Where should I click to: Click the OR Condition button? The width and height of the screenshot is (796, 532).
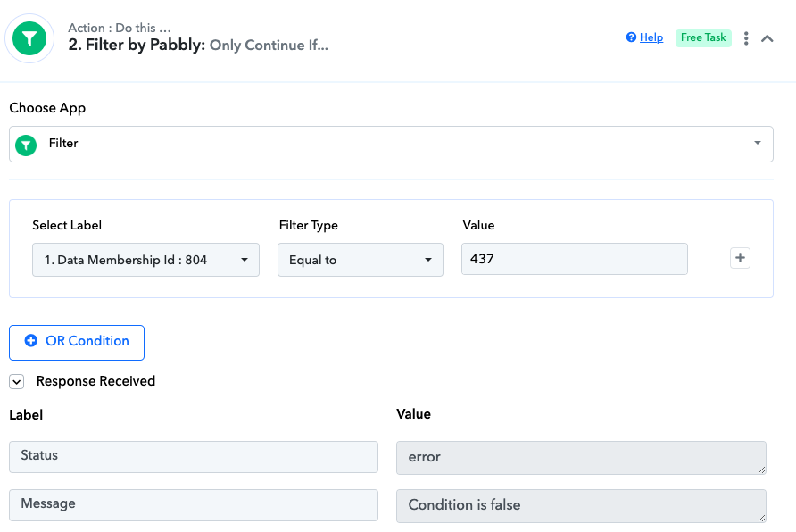77,343
